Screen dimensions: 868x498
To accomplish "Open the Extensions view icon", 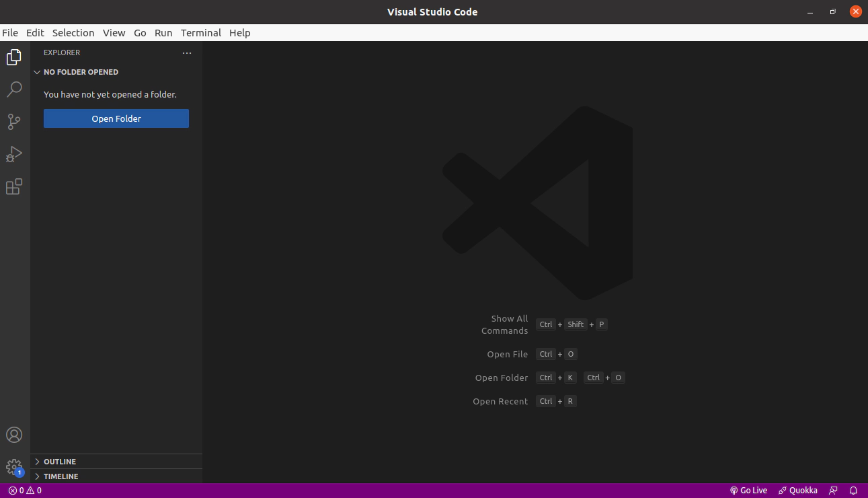I will coord(14,186).
